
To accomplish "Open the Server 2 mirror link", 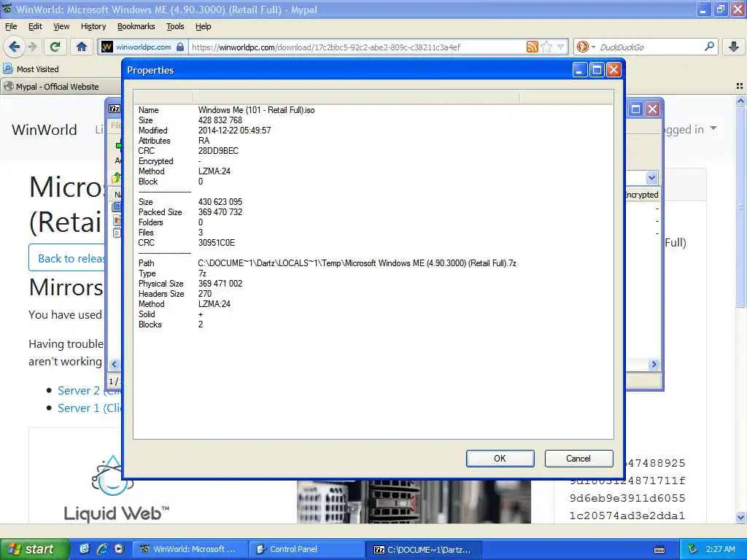I will (x=90, y=391).
